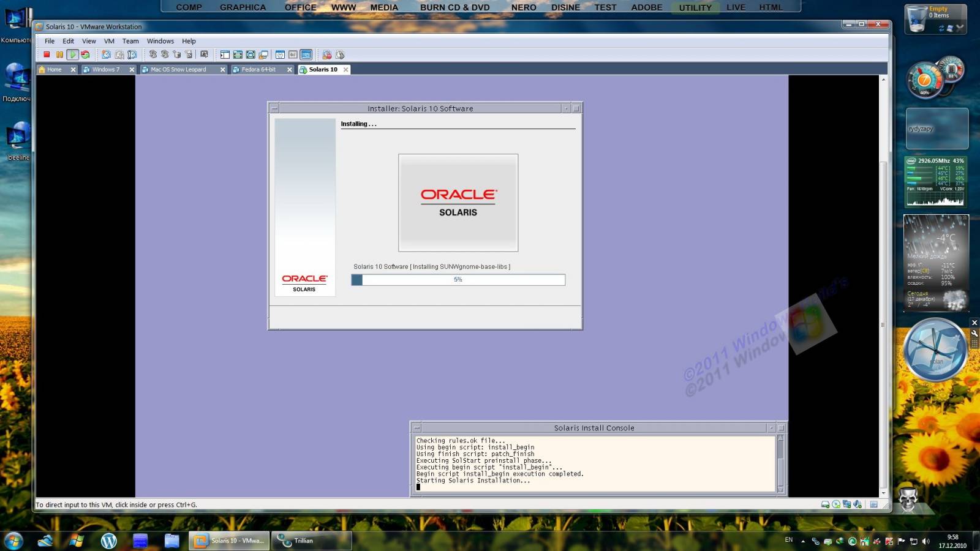This screenshot has width=980, height=551.
Task: Open the File menu
Action: point(50,41)
